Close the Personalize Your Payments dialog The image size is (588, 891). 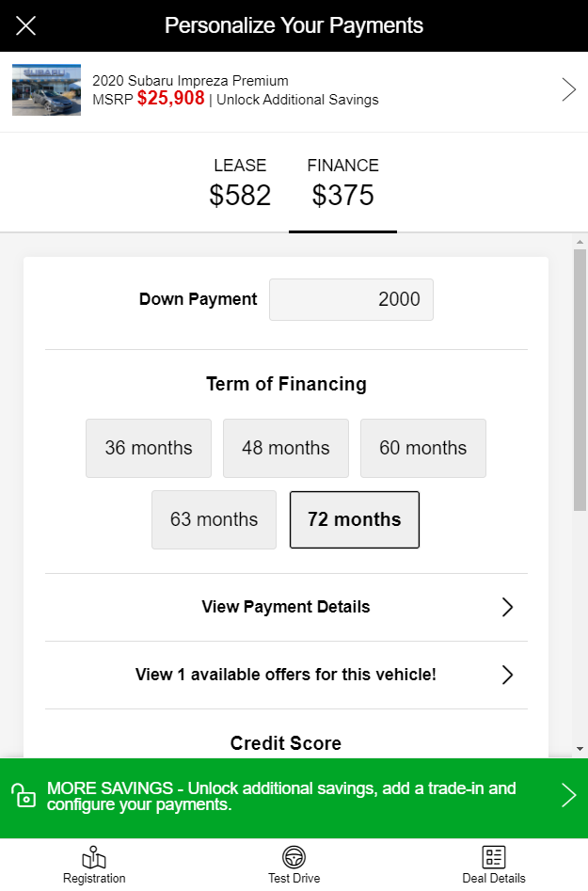[25, 25]
